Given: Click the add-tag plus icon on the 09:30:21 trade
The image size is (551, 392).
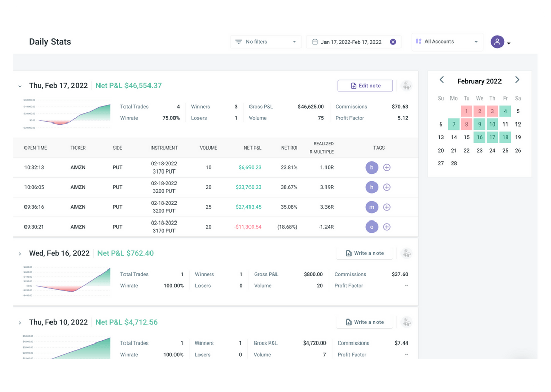Looking at the screenshot, I should [x=387, y=227].
